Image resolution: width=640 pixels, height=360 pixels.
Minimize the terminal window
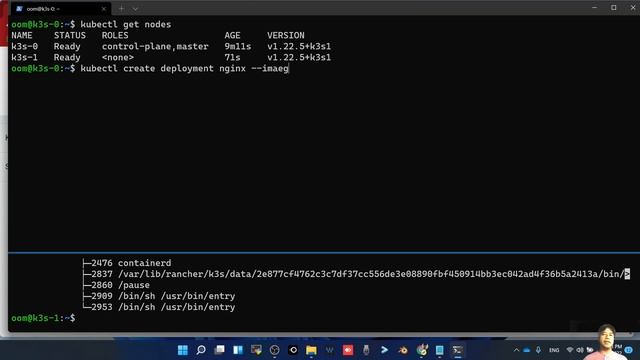click(x=594, y=8)
